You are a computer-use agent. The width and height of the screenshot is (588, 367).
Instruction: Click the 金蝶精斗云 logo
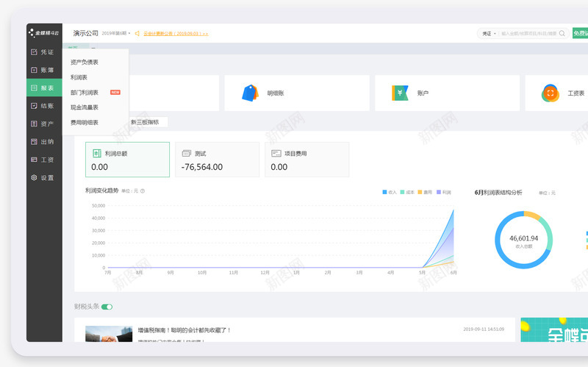pos(44,33)
